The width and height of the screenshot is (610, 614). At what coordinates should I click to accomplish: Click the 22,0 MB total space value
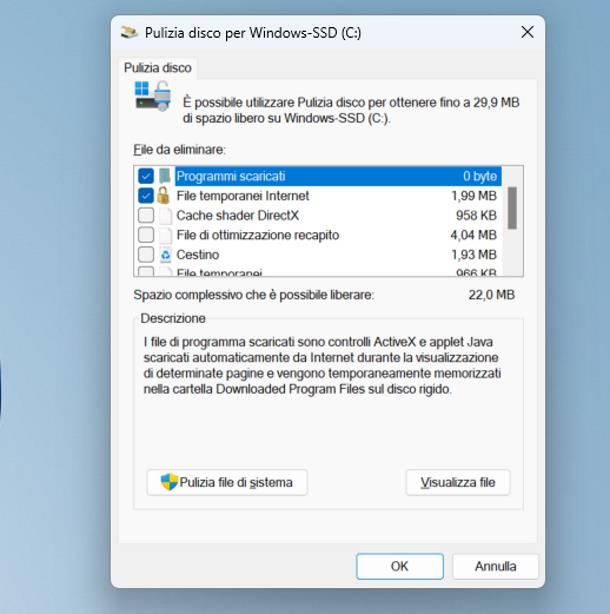pyautogui.click(x=491, y=295)
